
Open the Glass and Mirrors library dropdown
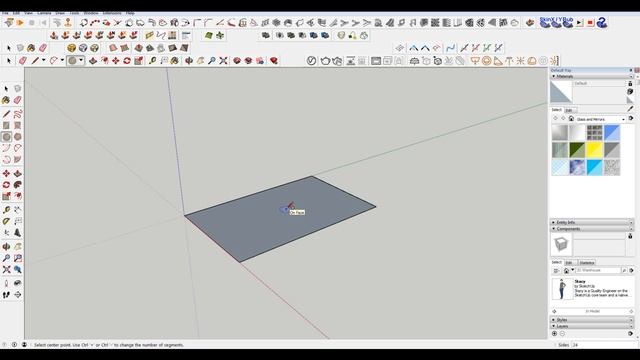[x=623, y=119]
